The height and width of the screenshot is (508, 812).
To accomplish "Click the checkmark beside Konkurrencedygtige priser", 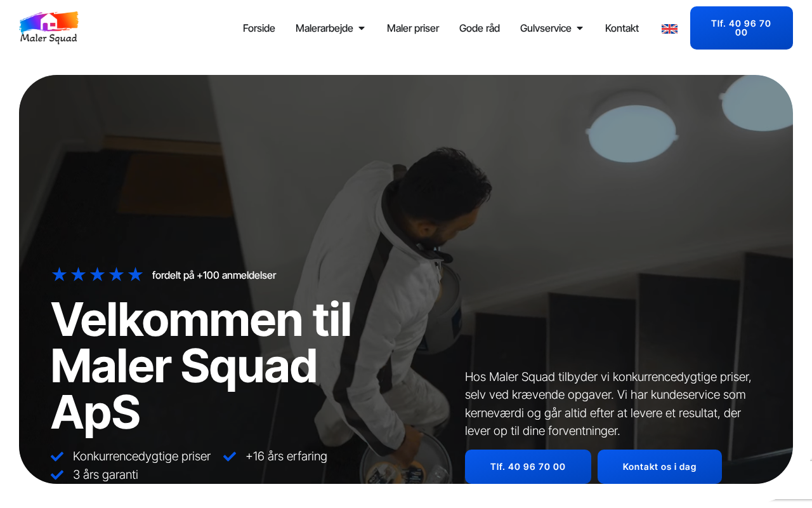I will 57,457.
